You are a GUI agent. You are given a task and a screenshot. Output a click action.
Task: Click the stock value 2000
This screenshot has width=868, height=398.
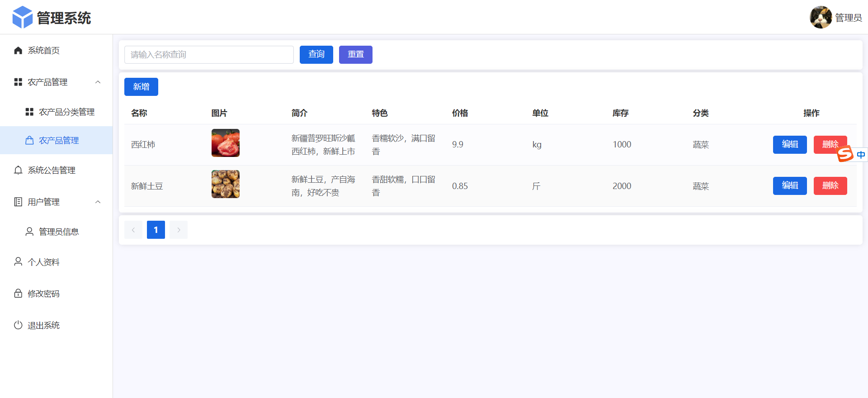pos(622,186)
